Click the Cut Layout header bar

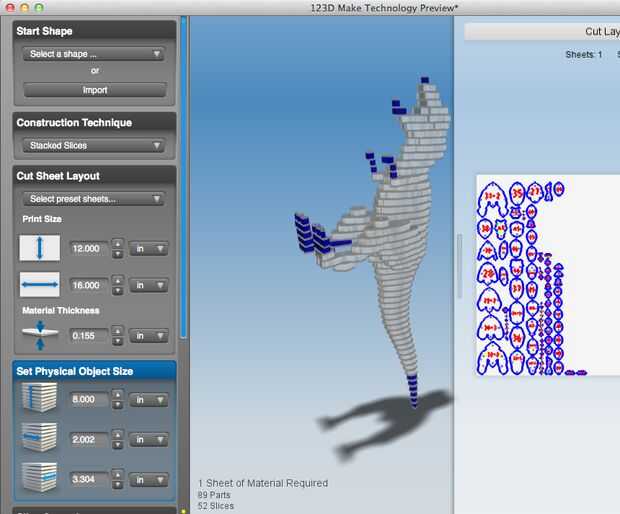(x=542, y=31)
